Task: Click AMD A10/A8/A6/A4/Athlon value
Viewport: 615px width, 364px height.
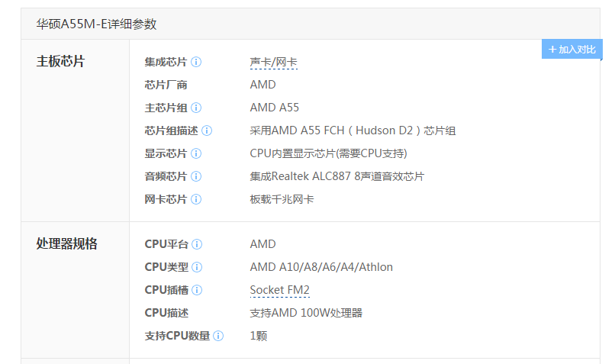Action: pyautogui.click(x=321, y=267)
